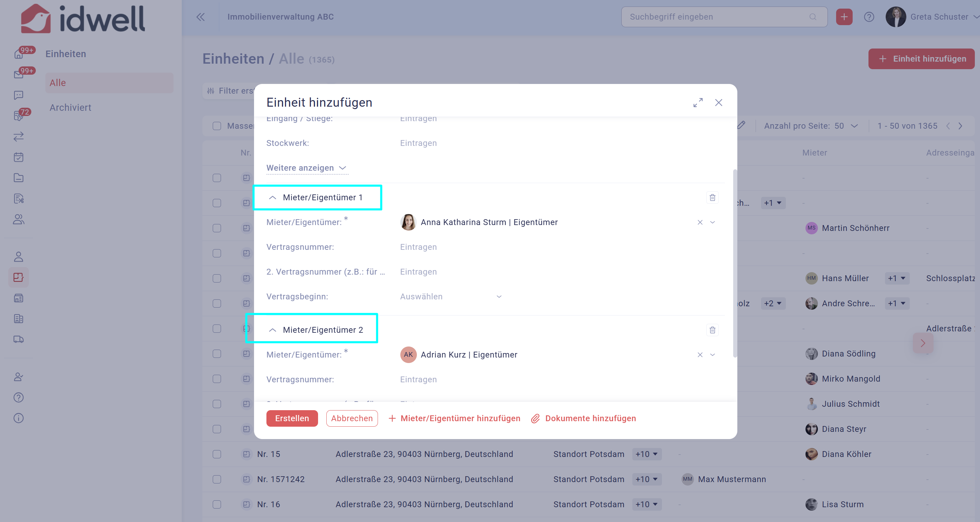Tick checkbox for unit Nr. 15
The width and height of the screenshot is (980, 522).
pyautogui.click(x=217, y=454)
